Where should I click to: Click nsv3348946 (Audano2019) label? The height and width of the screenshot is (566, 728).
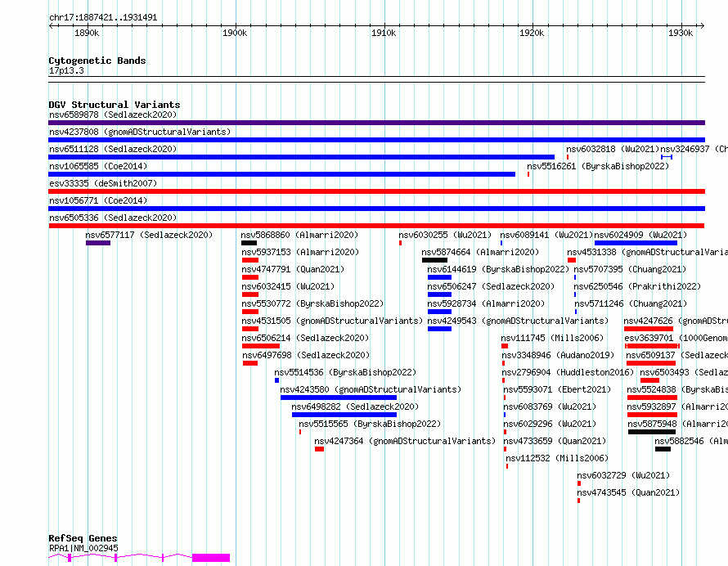pyautogui.click(x=558, y=355)
